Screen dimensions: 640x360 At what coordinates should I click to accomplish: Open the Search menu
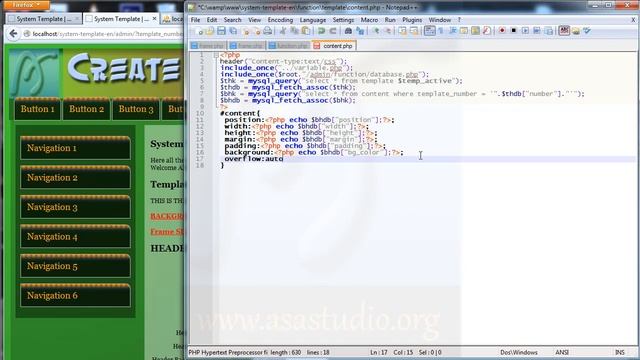click(x=233, y=20)
